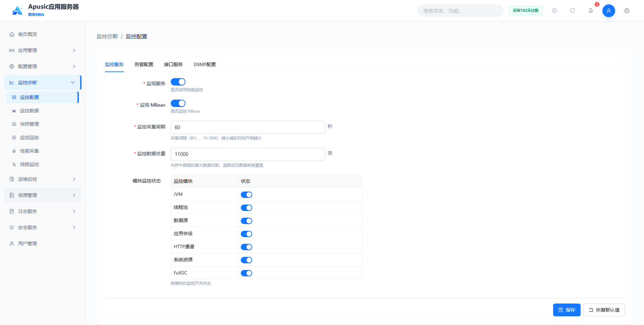Expand the 资源管理 menu chevron
This screenshot has width=644, height=325.
pos(74,195)
